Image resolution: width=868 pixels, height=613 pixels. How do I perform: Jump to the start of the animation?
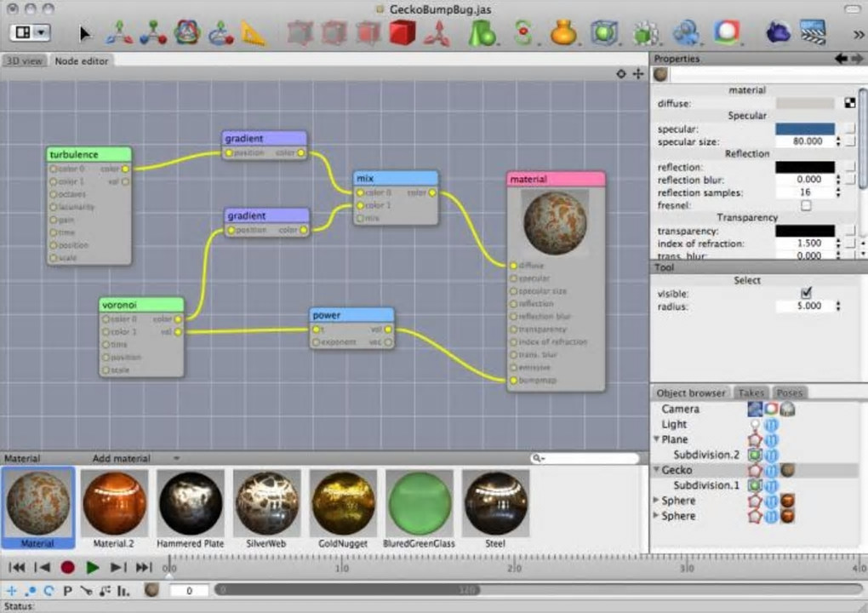(x=16, y=567)
